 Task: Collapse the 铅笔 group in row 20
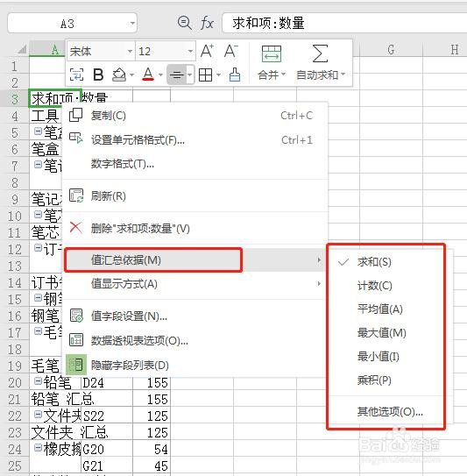click(x=38, y=380)
